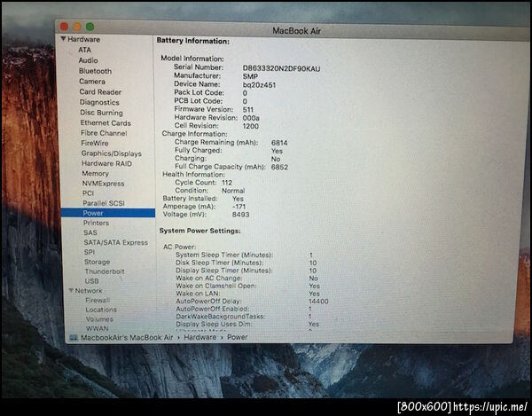Minimize the window with yellow button

(x=77, y=27)
